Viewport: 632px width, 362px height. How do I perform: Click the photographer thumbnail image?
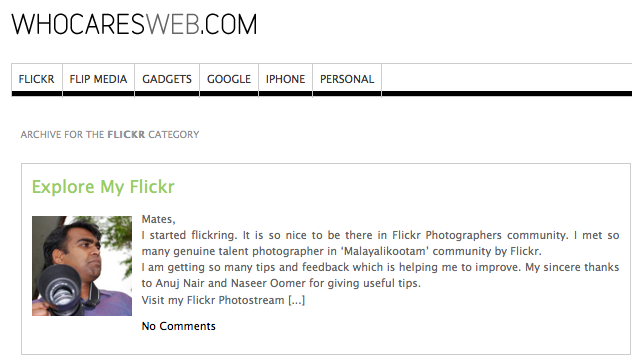82,266
